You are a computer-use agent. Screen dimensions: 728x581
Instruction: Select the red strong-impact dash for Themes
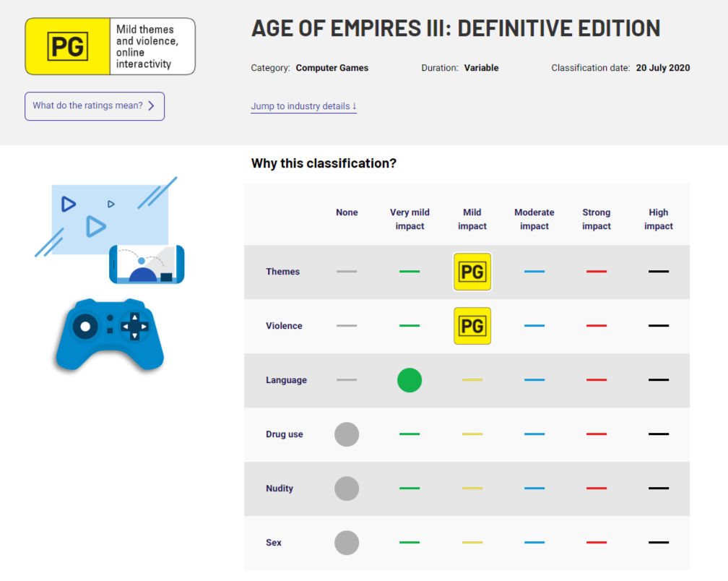coord(597,272)
